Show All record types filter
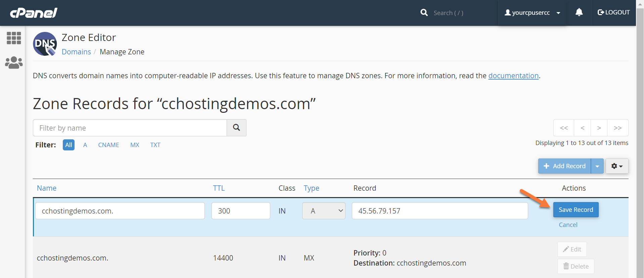644x278 pixels. pyautogui.click(x=68, y=145)
